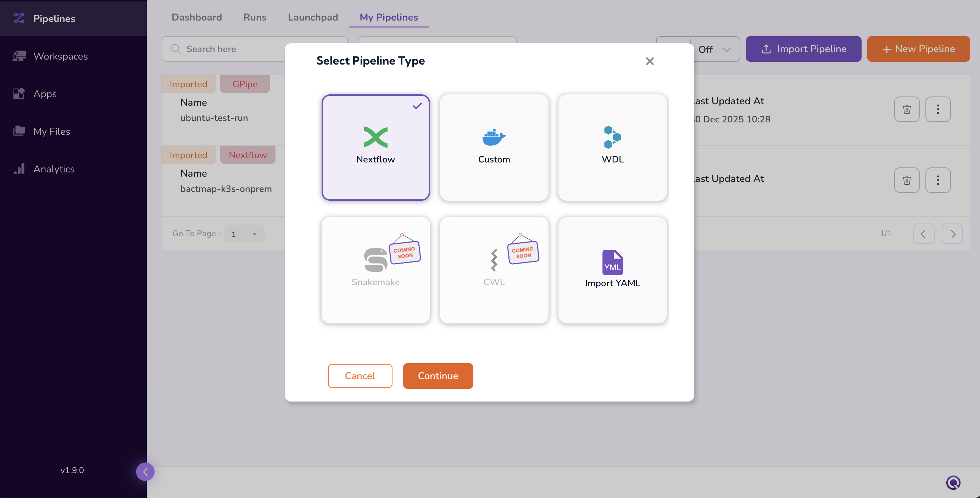Open the Off dropdown selector
The width and height of the screenshot is (980, 498).
click(714, 49)
